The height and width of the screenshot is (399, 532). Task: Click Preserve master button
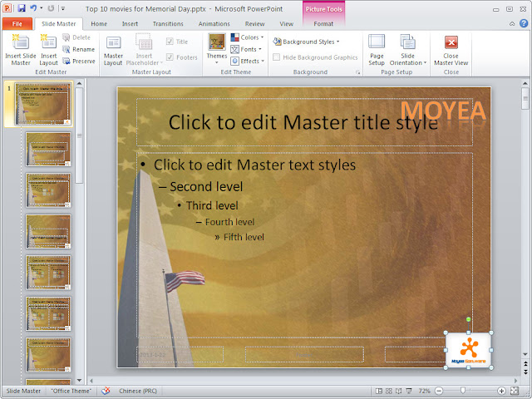[x=79, y=61]
